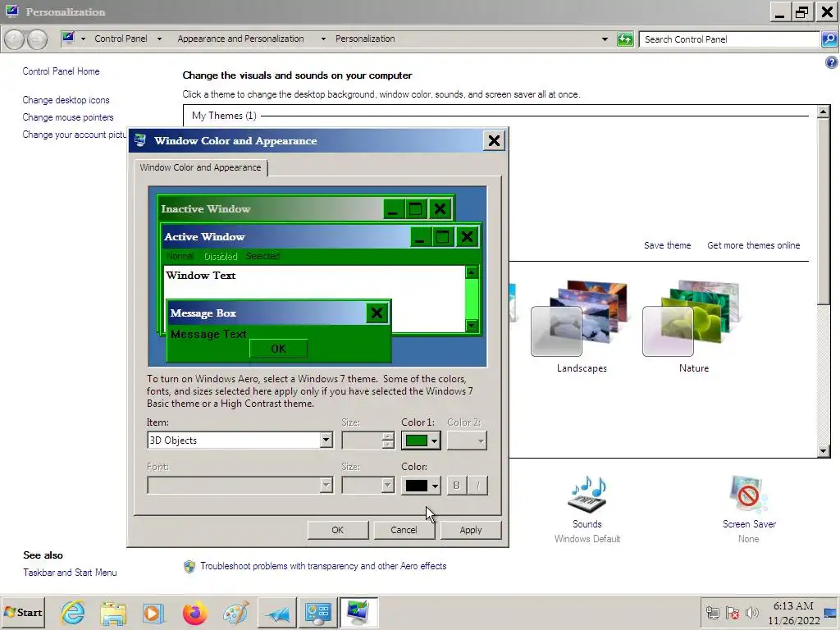This screenshot has width=840, height=630.
Task: Click Change desktop icons link
Action: coord(66,100)
